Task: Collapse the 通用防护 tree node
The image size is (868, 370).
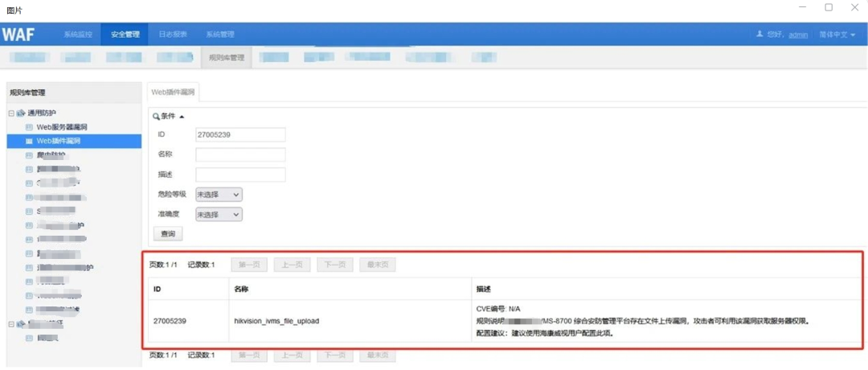Action: (11, 113)
